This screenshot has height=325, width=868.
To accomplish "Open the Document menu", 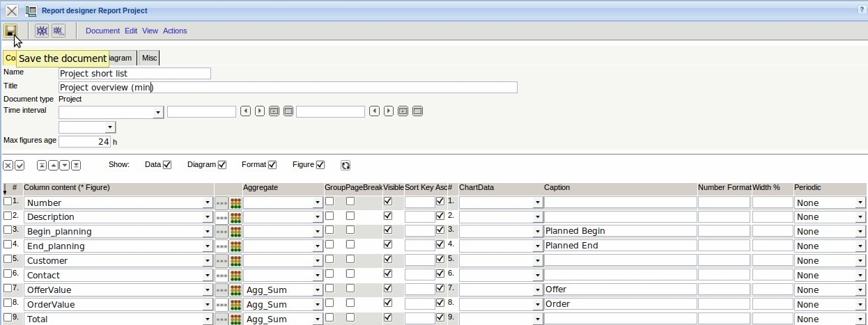I will 102,31.
